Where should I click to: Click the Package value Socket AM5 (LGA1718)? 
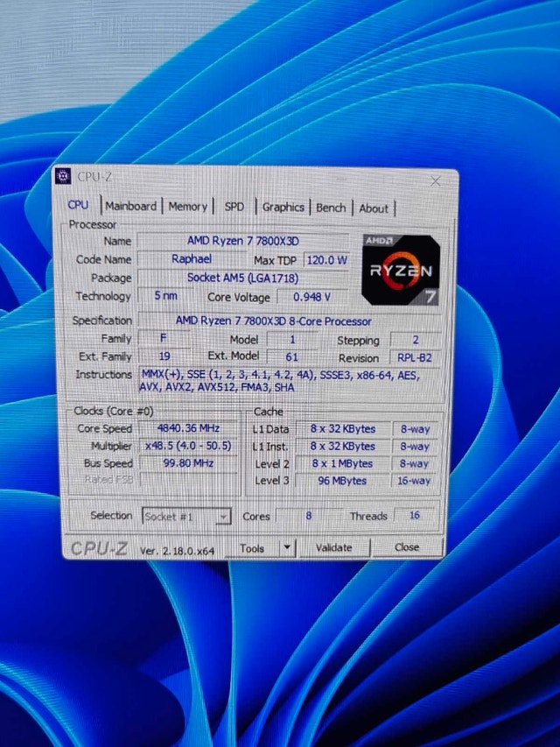[x=243, y=278]
